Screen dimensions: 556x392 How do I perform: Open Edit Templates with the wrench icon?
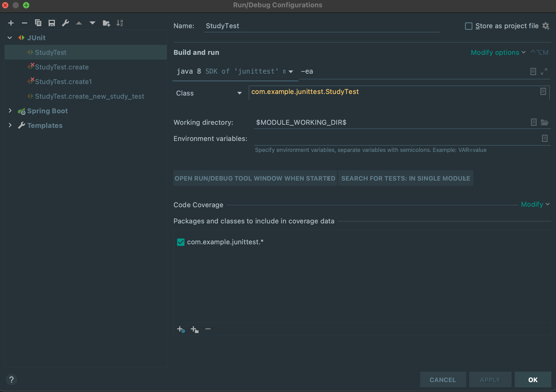65,23
